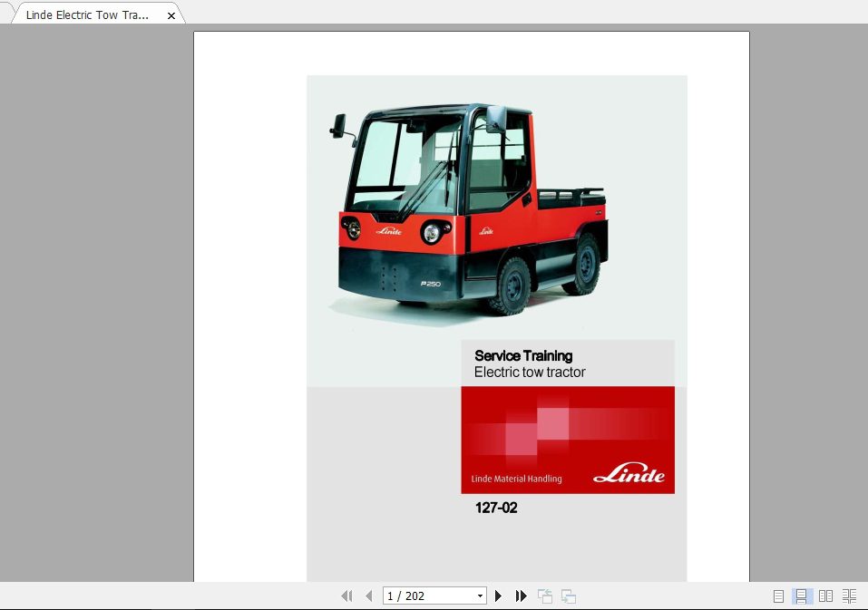Click the 127-02 document number
The height and width of the screenshot is (610, 868).
pyautogui.click(x=496, y=508)
